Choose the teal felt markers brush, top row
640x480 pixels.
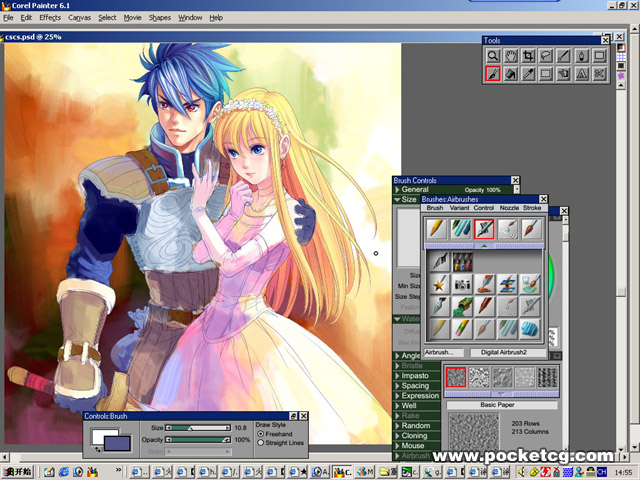click(460, 229)
